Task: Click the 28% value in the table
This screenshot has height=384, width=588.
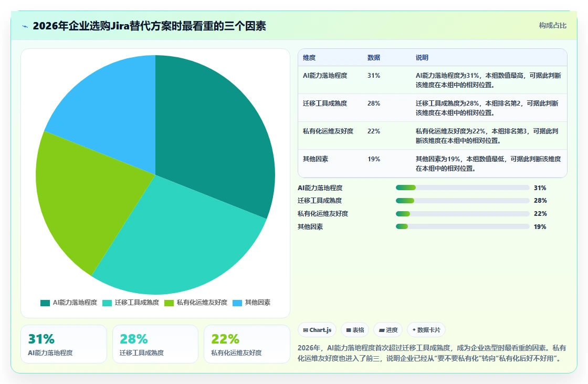Action: (x=373, y=103)
